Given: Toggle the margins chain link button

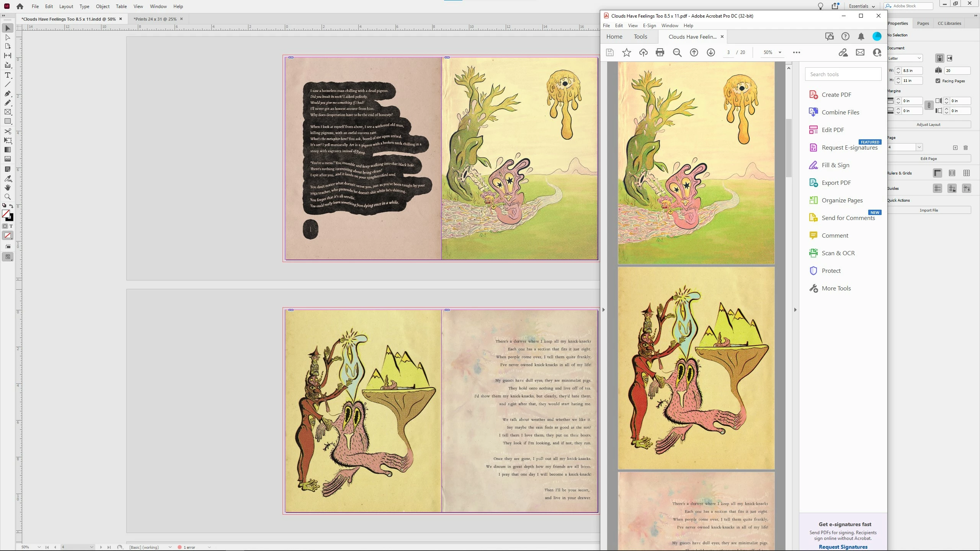Looking at the screenshot, I should tap(929, 106).
